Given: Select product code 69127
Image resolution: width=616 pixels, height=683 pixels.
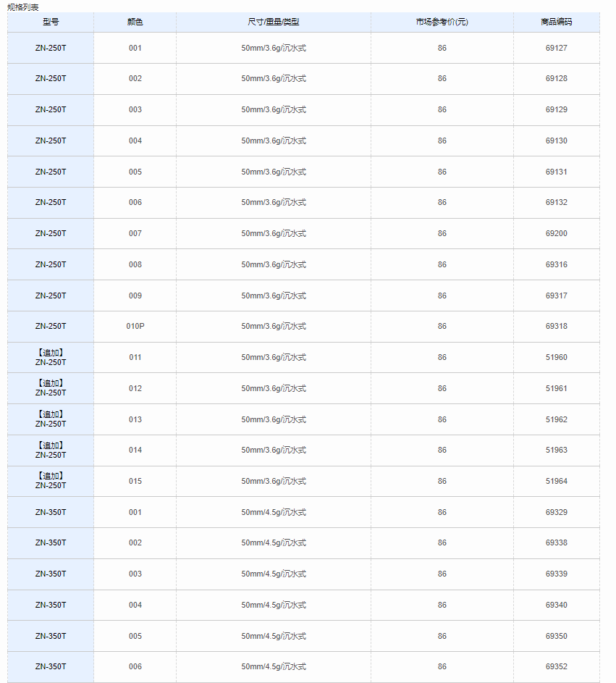Looking at the screenshot, I should (x=557, y=48).
